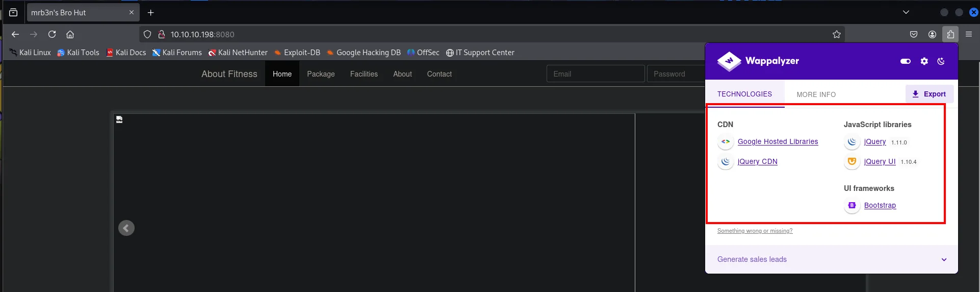Toggle Wappalyzer enable switch
The height and width of the screenshot is (292, 980).
tap(906, 61)
